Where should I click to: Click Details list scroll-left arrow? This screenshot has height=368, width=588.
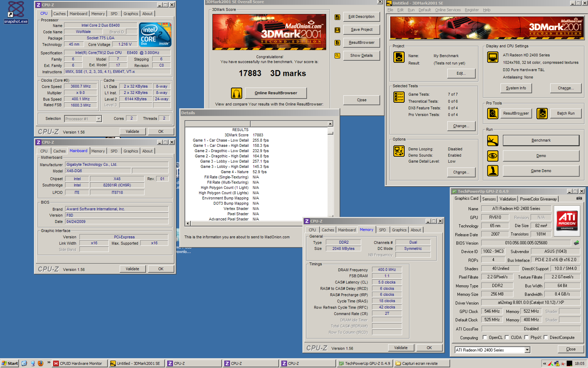click(x=188, y=223)
